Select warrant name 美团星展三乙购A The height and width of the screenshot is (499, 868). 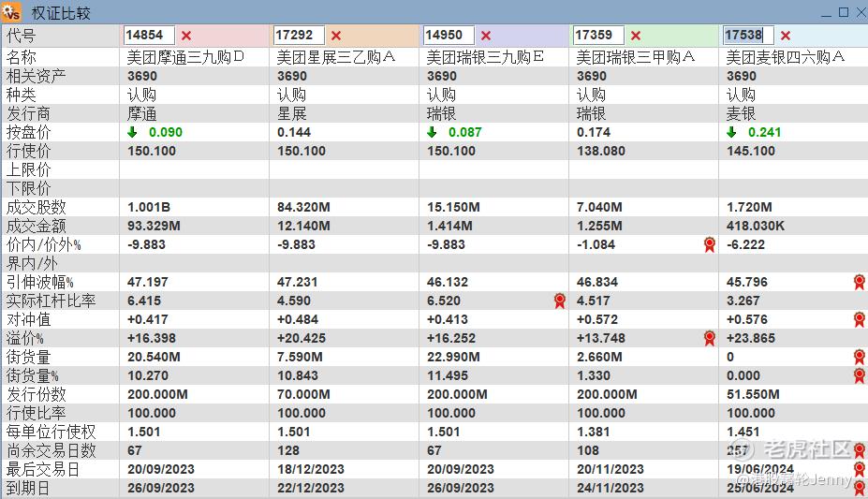point(336,57)
